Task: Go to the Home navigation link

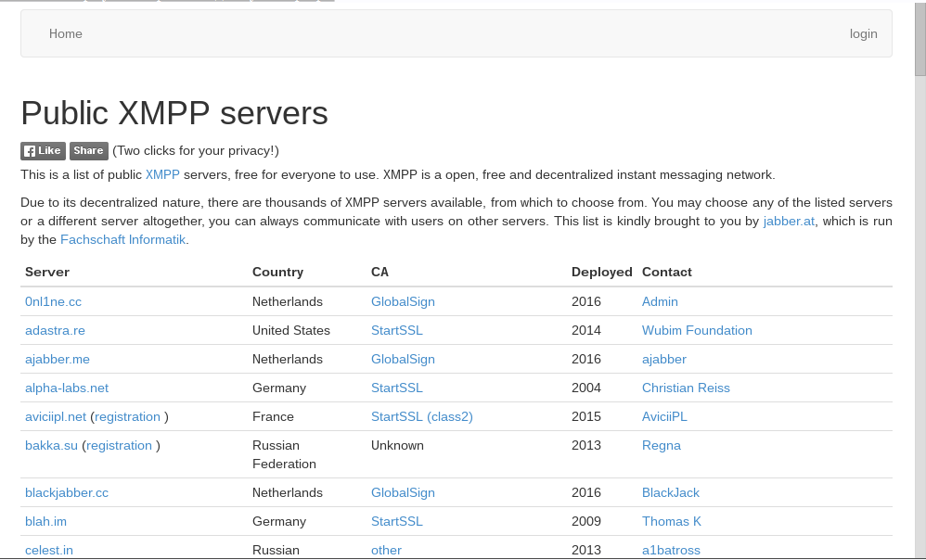Action: [66, 33]
